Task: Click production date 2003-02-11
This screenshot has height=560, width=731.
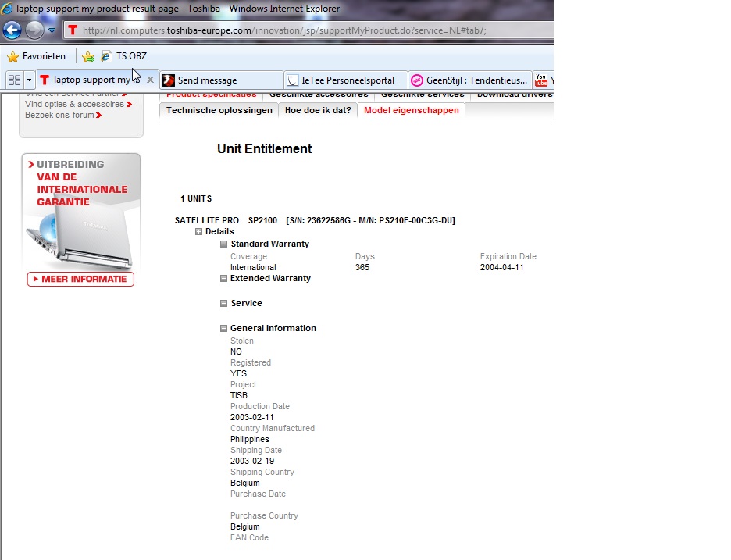Action: point(251,417)
